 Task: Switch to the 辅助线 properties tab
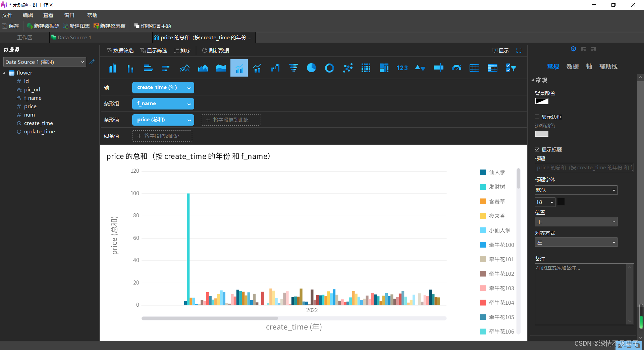608,67
